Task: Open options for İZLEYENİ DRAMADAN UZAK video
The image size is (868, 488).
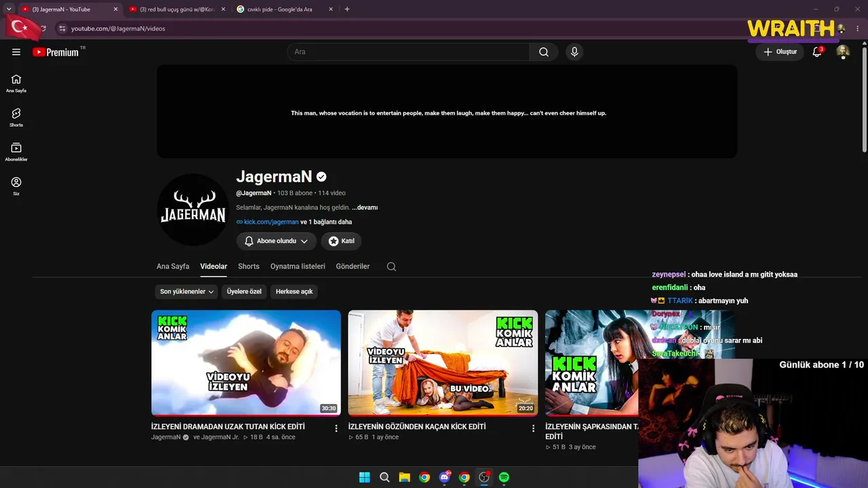Action: click(336, 428)
